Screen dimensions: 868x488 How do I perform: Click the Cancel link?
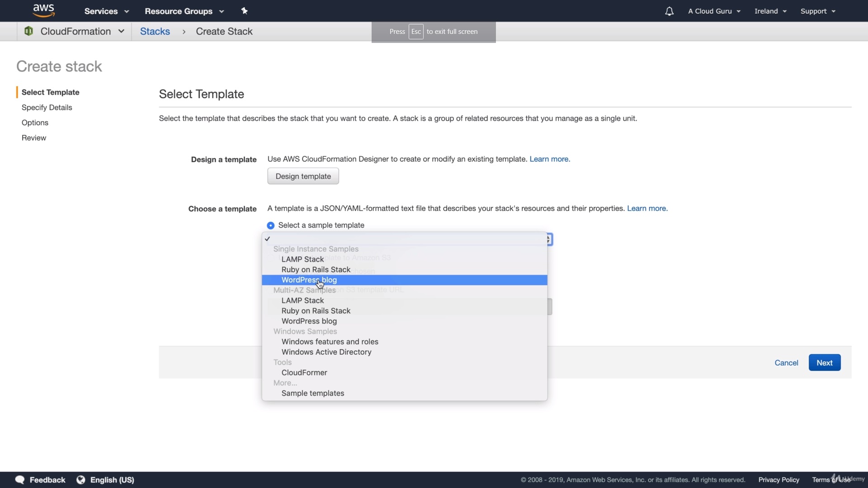coord(786,363)
